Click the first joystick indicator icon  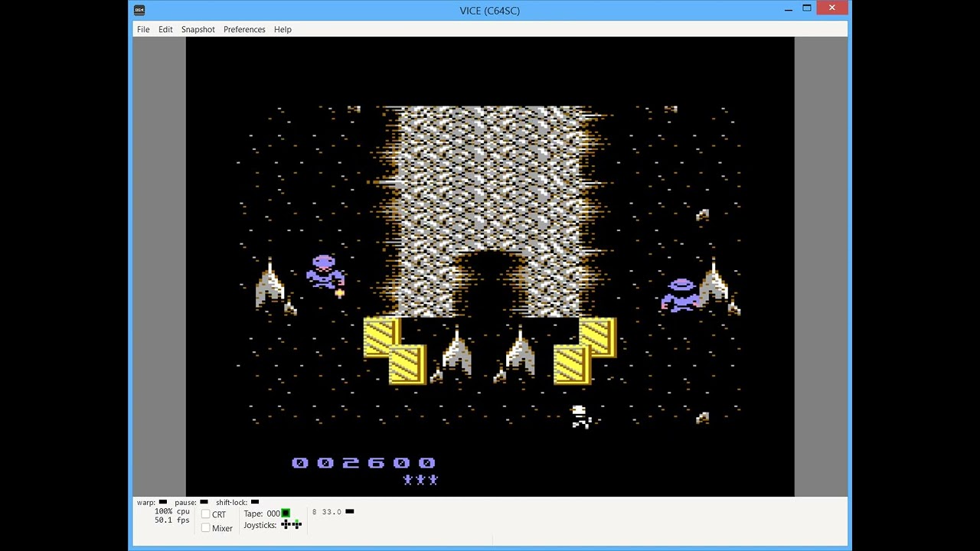(x=286, y=524)
